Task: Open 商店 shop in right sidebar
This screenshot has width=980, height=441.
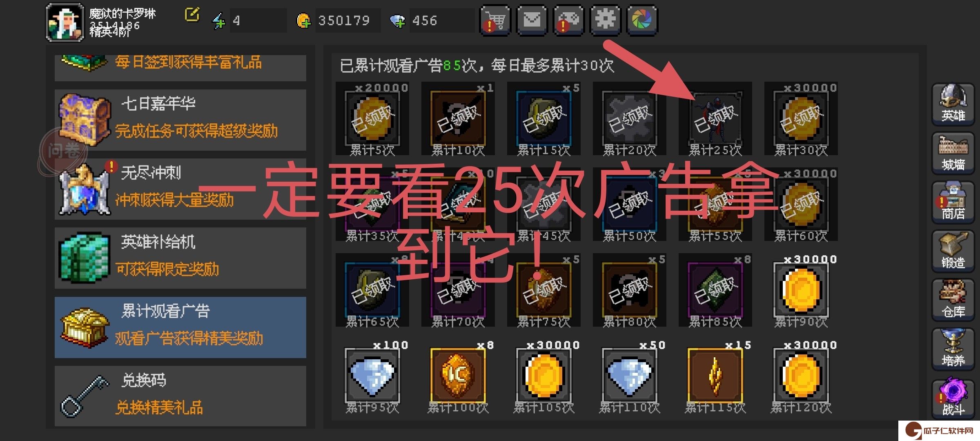Action: 953,202
